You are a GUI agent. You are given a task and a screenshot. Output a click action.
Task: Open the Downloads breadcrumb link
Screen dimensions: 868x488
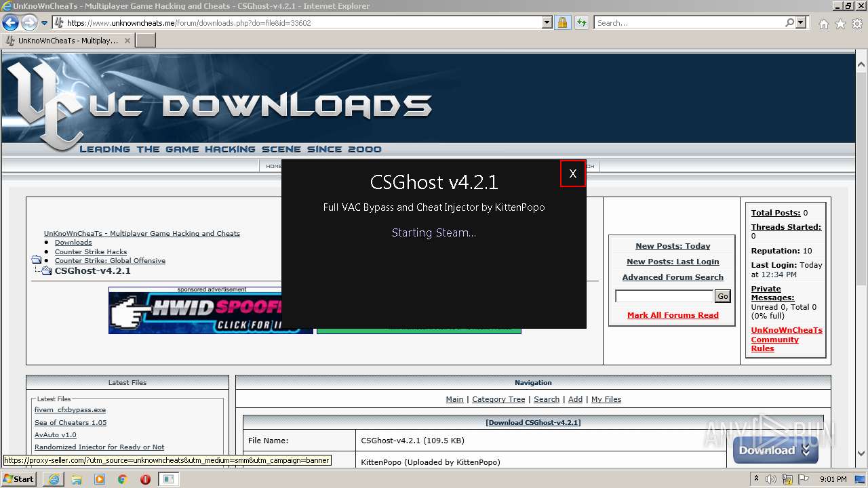point(73,242)
